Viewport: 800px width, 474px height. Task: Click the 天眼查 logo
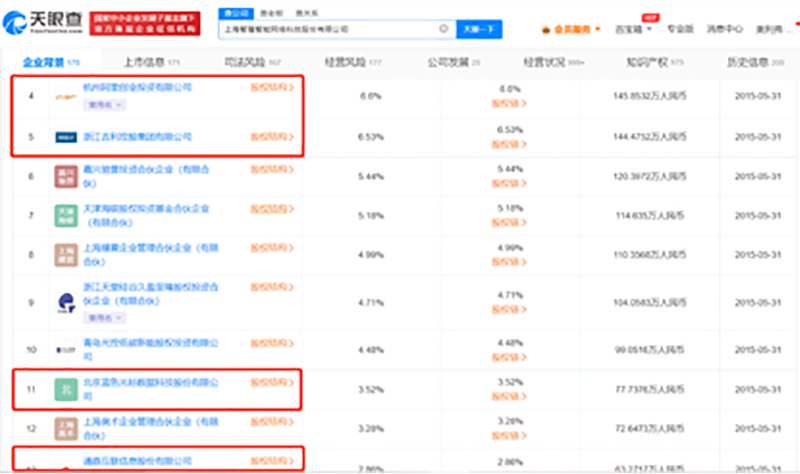coord(47,22)
